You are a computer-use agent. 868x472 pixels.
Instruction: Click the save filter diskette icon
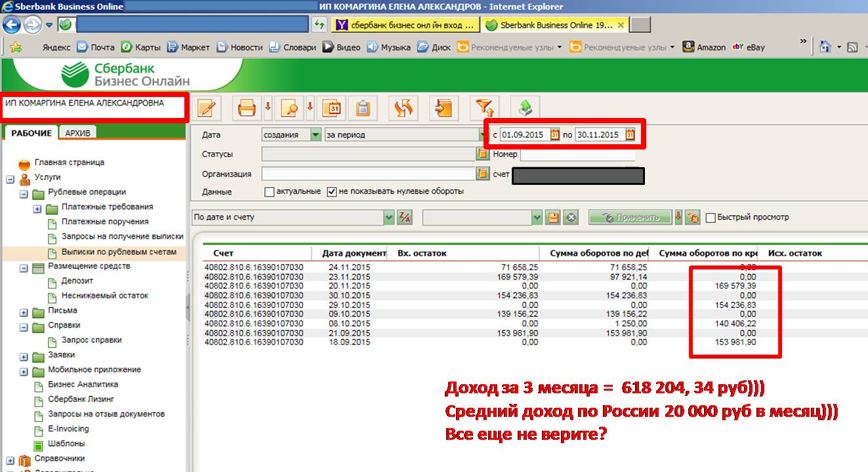pos(553,218)
